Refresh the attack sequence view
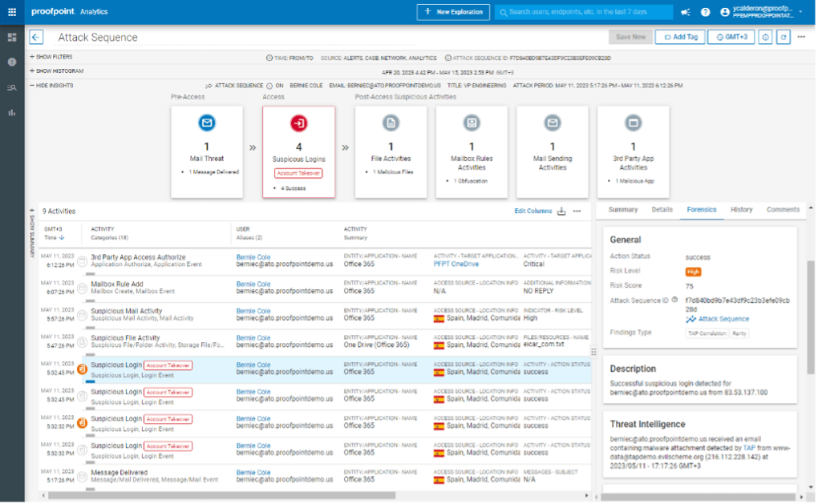The width and height of the screenshot is (818, 504). [783, 37]
